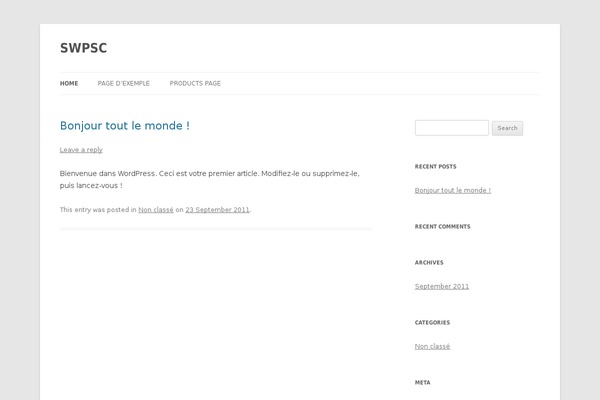600x400 pixels.
Task: Open 'Bonjour tout le monde !' under Recent Posts
Action: (x=452, y=190)
